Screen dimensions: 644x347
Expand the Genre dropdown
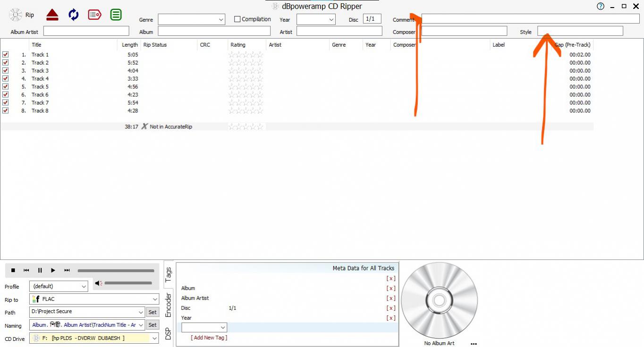[221, 20]
